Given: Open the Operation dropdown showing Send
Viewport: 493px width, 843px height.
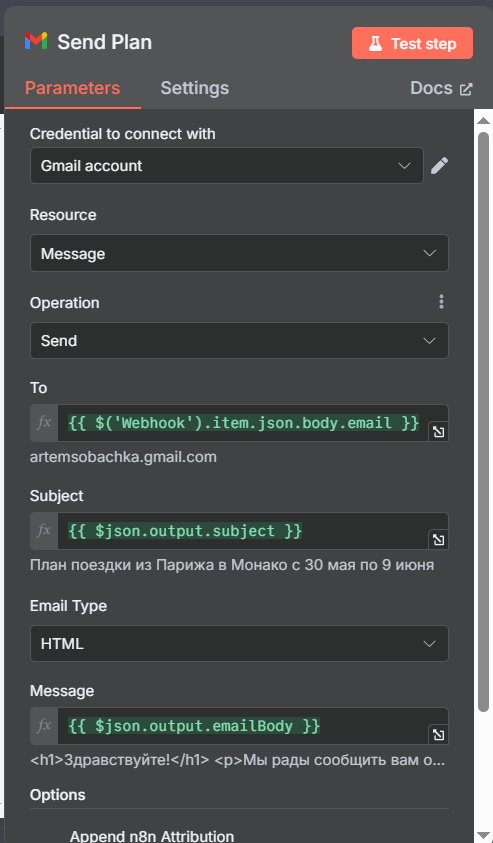Looking at the screenshot, I should click(x=239, y=340).
